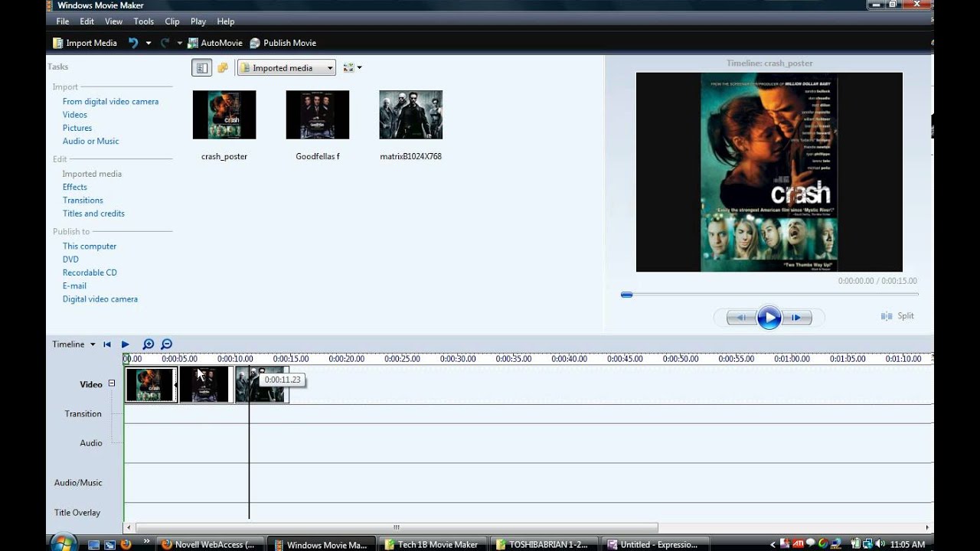The width and height of the screenshot is (980, 551).
Task: Click the Rewind Timeline icon
Action: [107, 344]
